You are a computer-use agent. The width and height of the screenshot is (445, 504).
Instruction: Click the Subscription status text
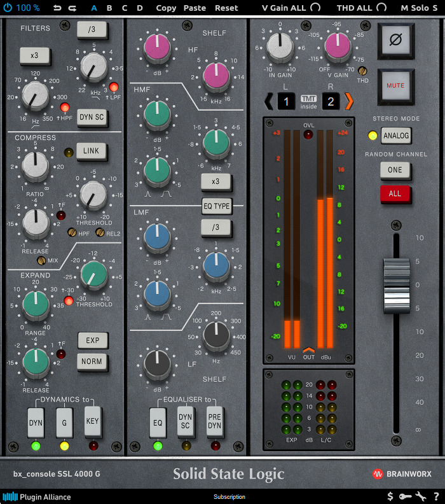(x=229, y=497)
